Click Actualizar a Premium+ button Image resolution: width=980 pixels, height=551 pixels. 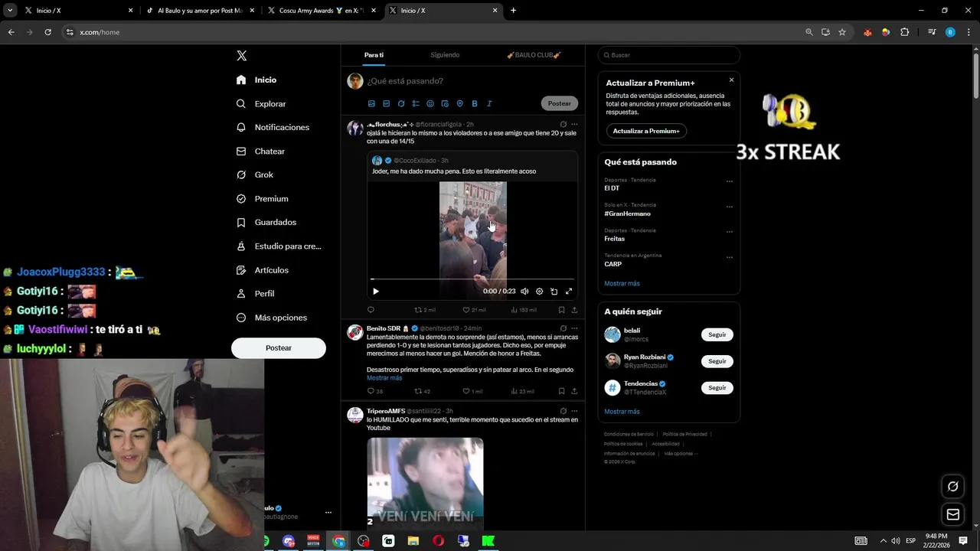tap(646, 131)
